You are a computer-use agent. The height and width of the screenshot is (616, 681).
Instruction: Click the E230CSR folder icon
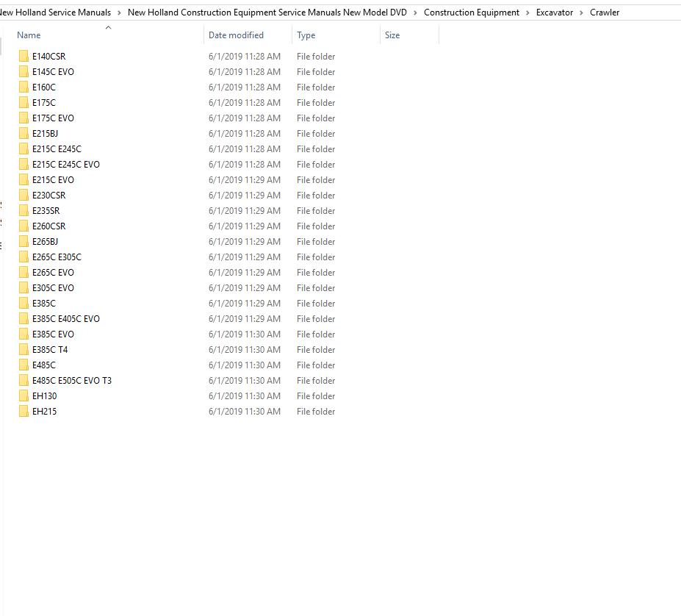(24, 196)
